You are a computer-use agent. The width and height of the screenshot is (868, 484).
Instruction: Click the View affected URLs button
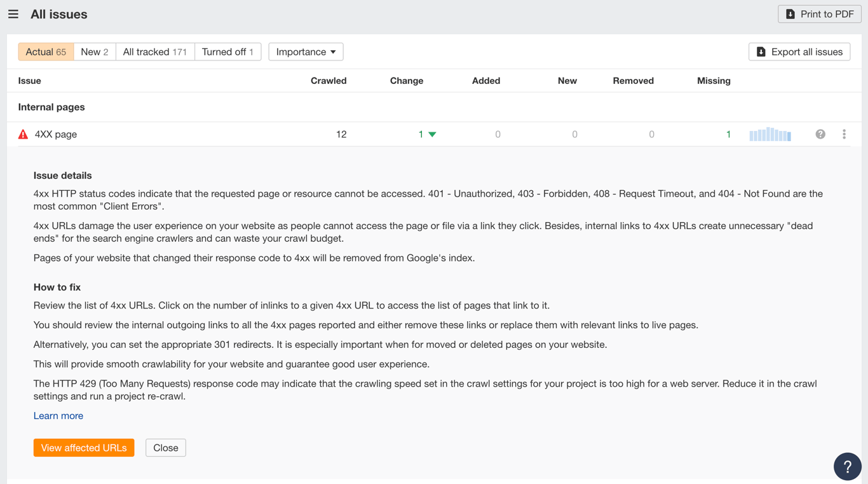click(x=84, y=447)
